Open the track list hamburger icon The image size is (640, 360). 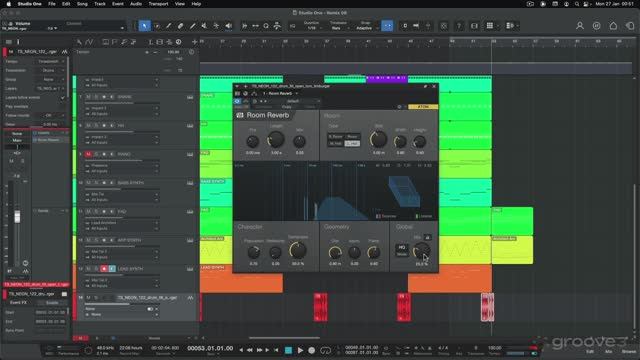pos(9,42)
